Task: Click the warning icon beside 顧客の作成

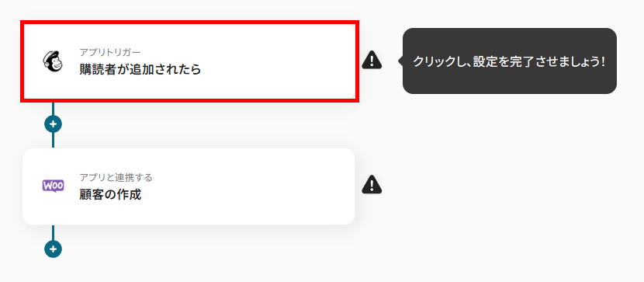Action: [x=372, y=185]
